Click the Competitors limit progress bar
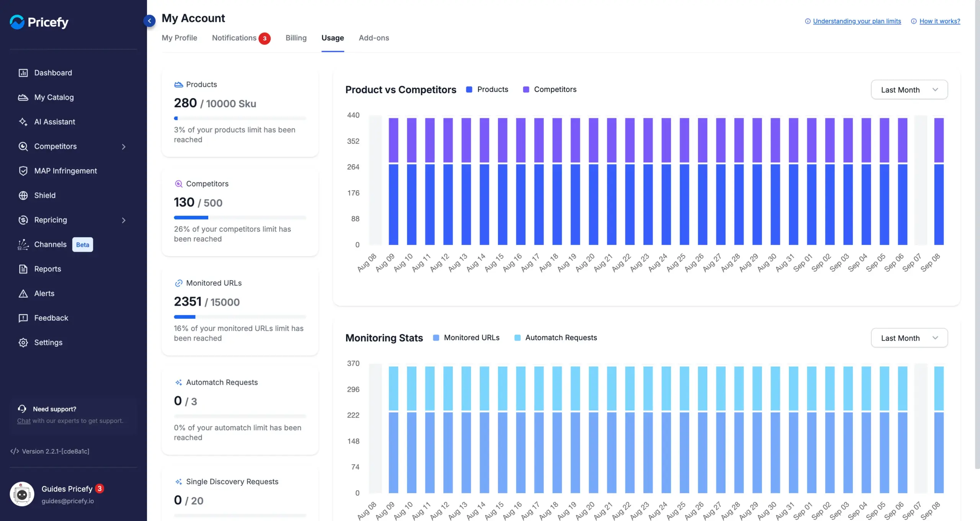Screen dimensions: 980x521 click(240, 218)
